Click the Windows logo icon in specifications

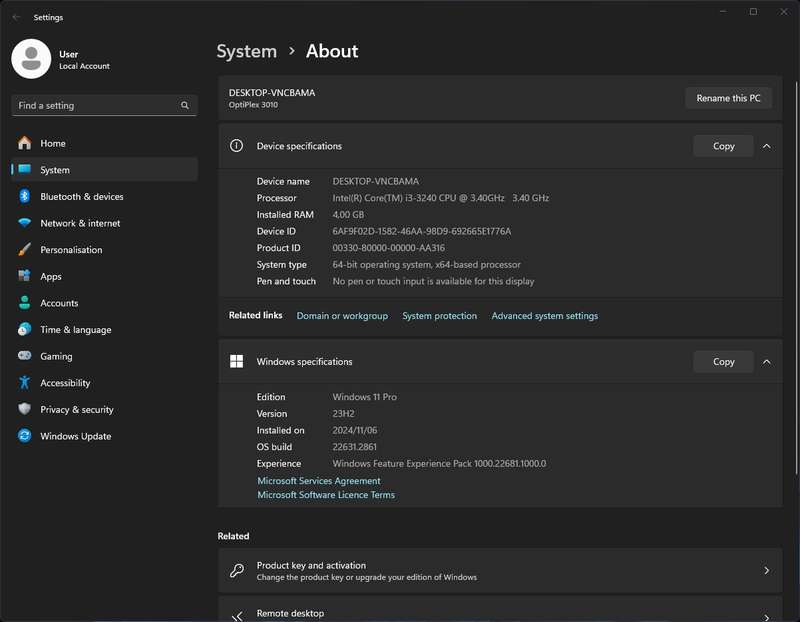(x=236, y=361)
